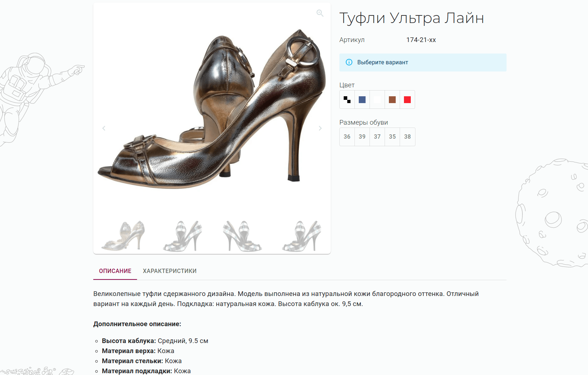This screenshot has height=375, width=588.
Task: Choose the white color option
Action: point(377,99)
